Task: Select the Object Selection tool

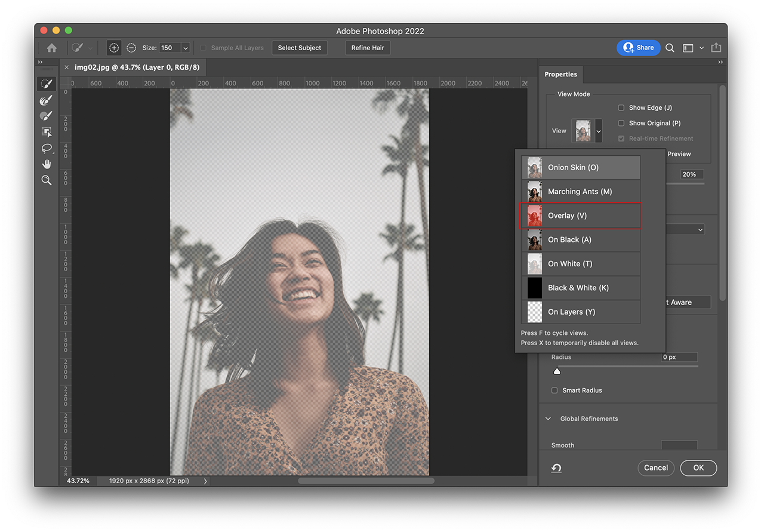Action: tap(46, 132)
